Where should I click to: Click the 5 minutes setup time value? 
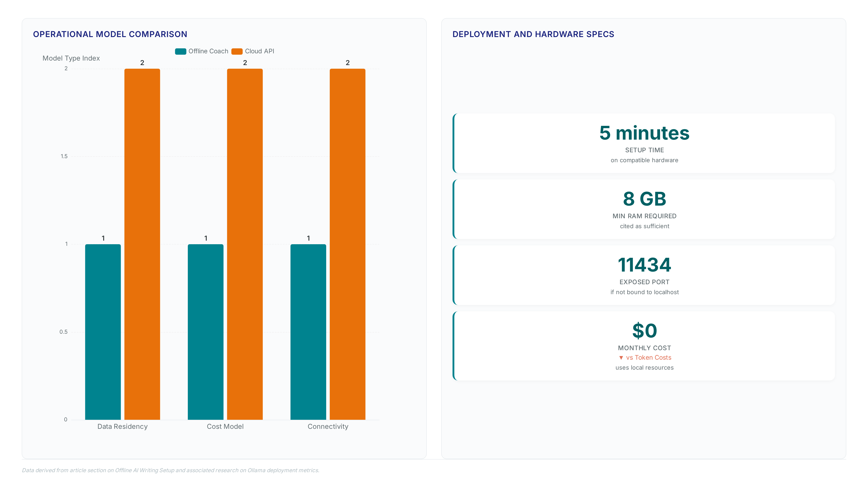644,133
